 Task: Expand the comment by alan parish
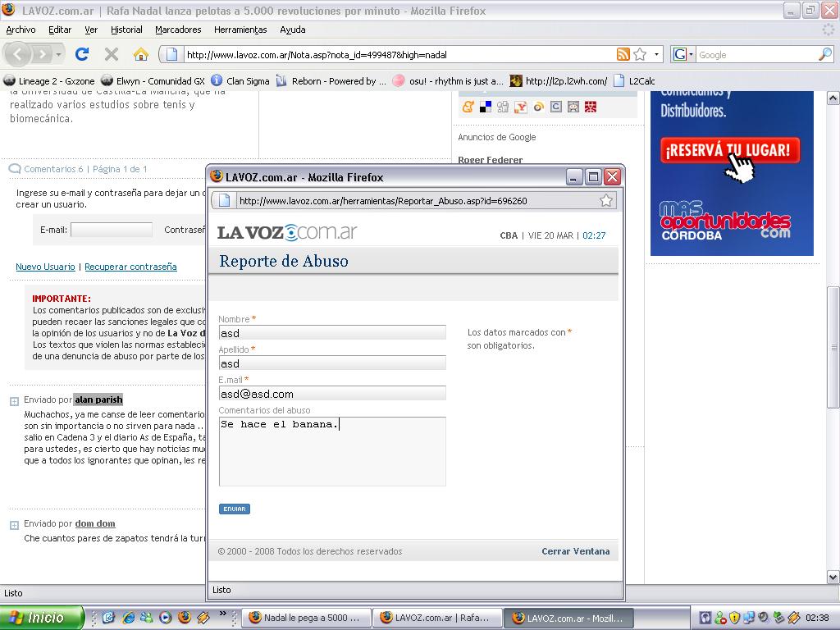15,401
